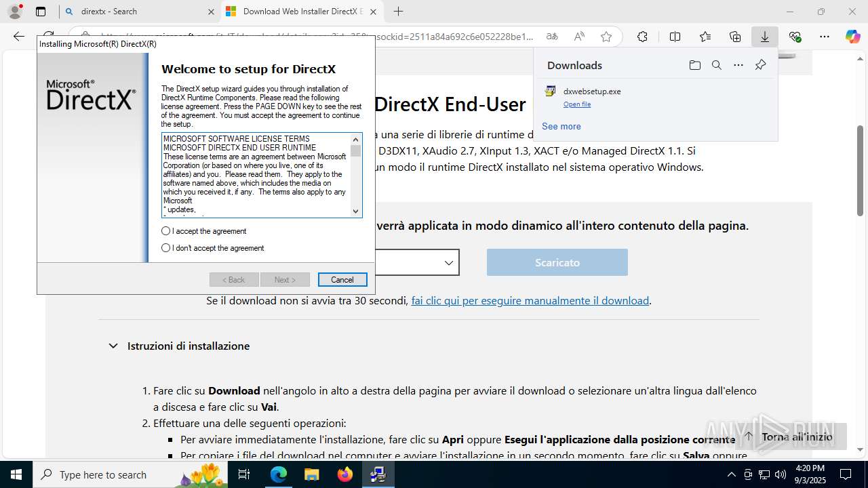Viewport: 868px width, 488px height.
Task: Search downloads using magnifier icon
Action: pyautogui.click(x=716, y=65)
